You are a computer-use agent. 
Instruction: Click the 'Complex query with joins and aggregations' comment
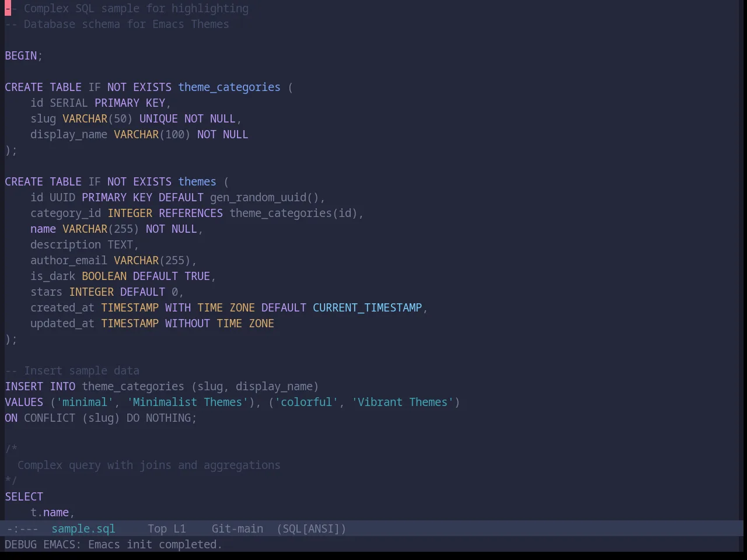(x=149, y=465)
